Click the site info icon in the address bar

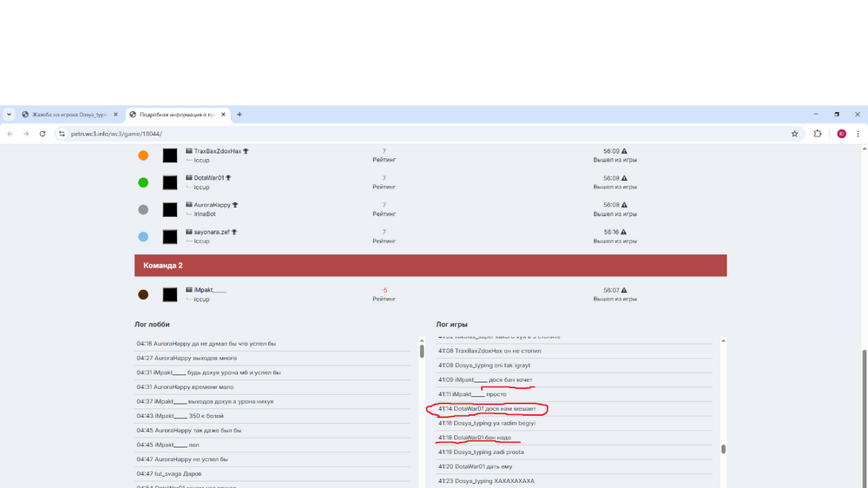tap(62, 134)
